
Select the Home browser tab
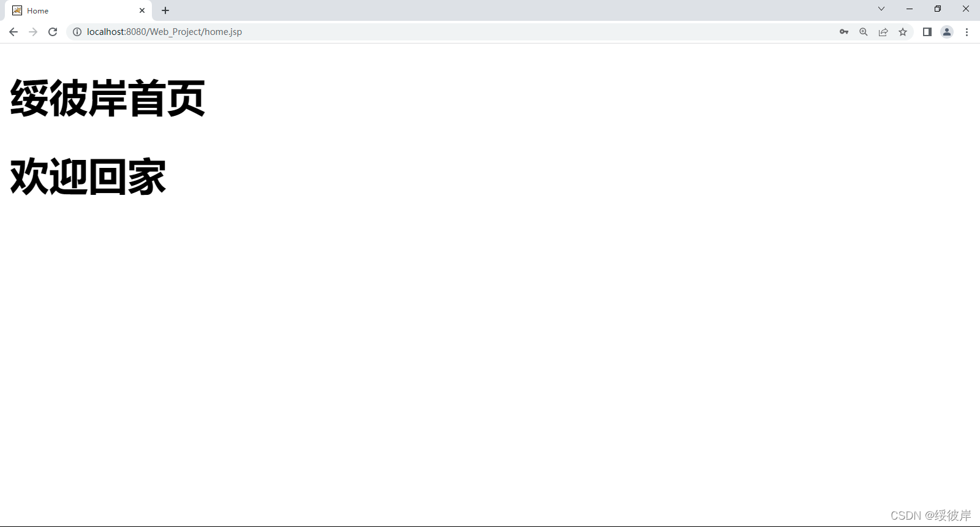point(78,10)
